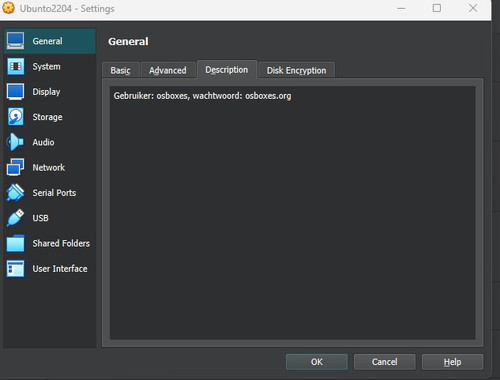Maximize the Settings window
500x380 pixels.
pos(437,8)
